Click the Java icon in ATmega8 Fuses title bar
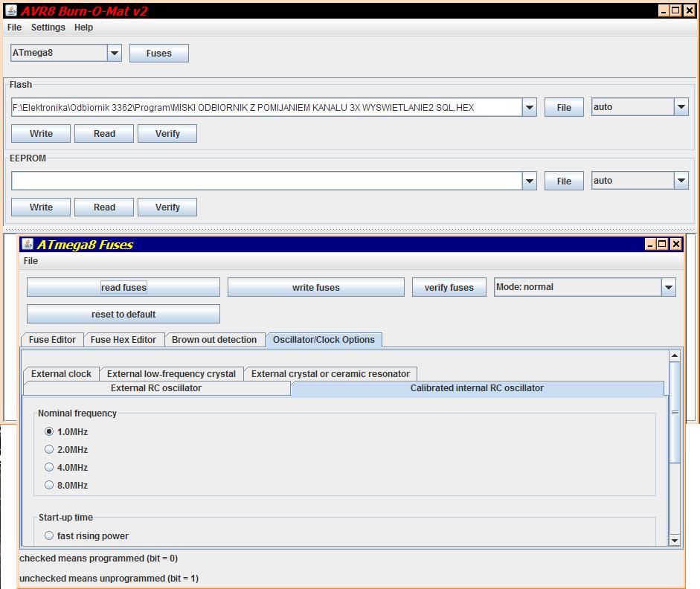 tap(28, 244)
